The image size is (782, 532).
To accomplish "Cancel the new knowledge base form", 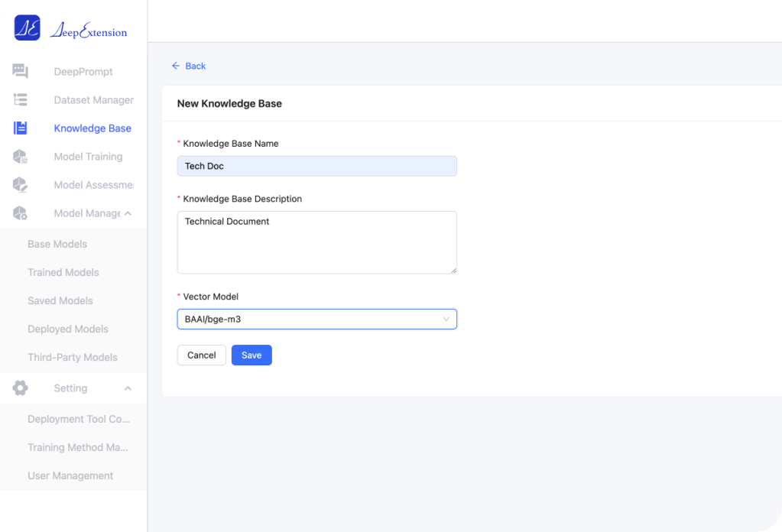I will [x=202, y=355].
